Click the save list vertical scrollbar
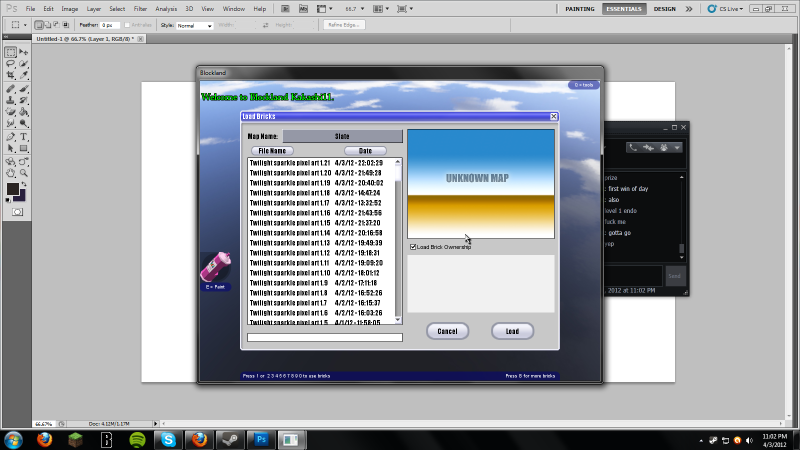 click(398, 241)
